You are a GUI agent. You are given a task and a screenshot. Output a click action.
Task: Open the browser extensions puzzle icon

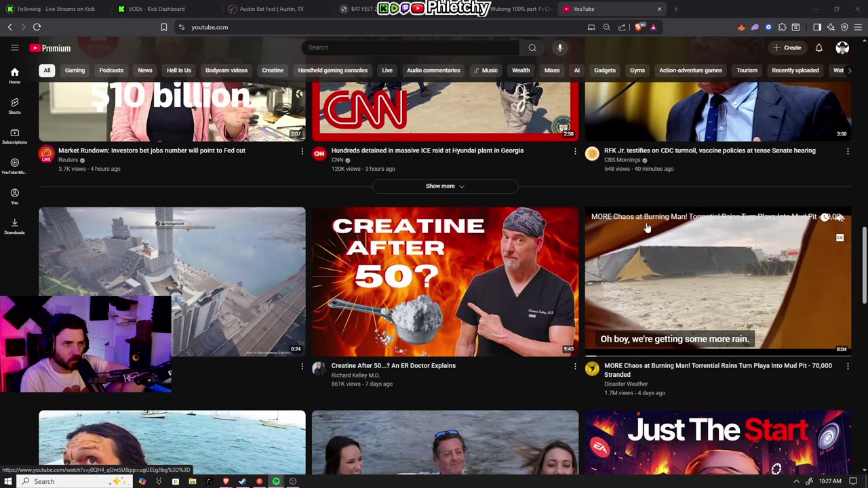pyautogui.click(x=782, y=27)
